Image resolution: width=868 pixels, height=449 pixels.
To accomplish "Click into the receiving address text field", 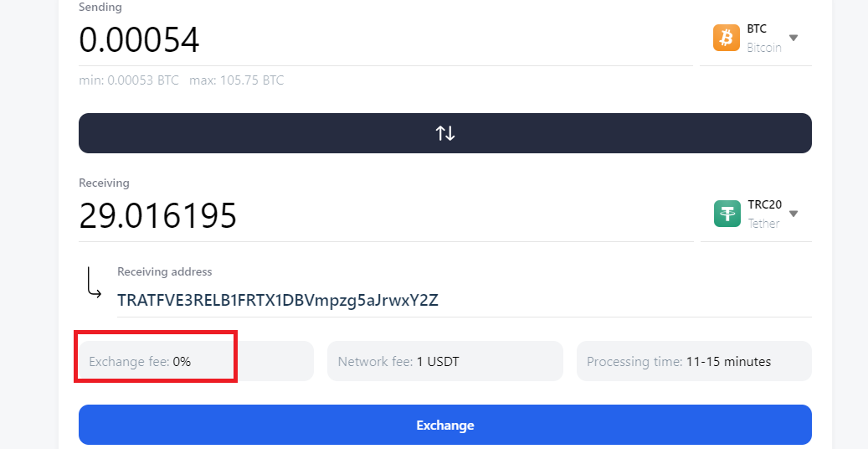I will click(465, 301).
